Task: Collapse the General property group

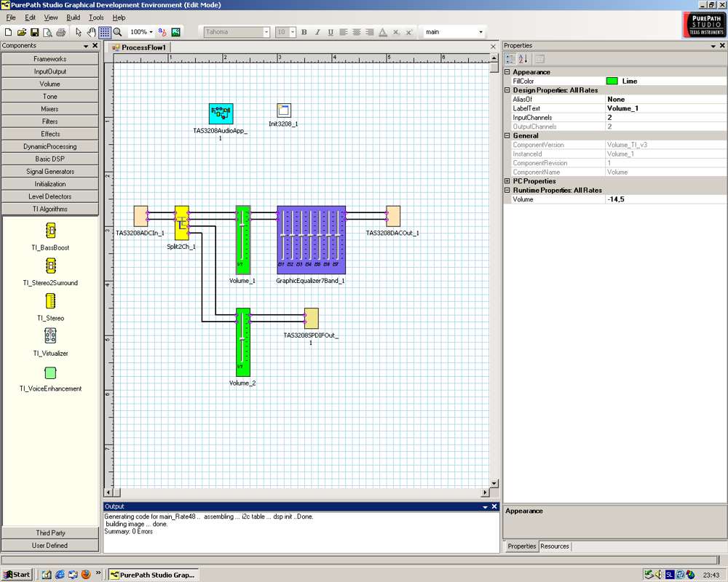Action: tap(507, 135)
